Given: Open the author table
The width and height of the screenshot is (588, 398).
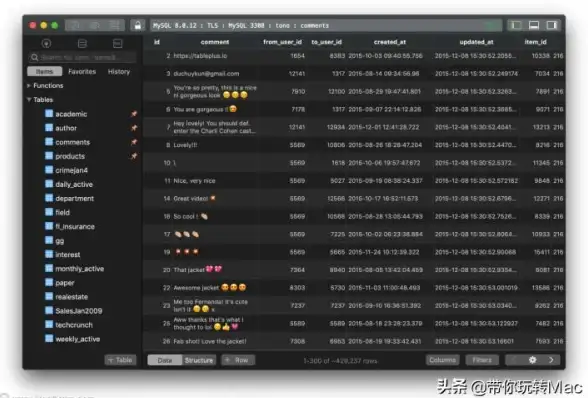Looking at the screenshot, I should (x=66, y=128).
